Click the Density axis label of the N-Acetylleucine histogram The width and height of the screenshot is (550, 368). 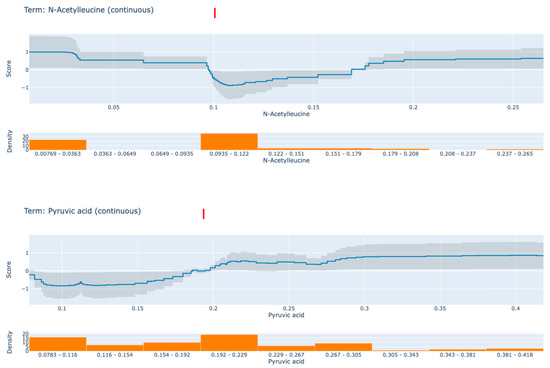coord(9,141)
